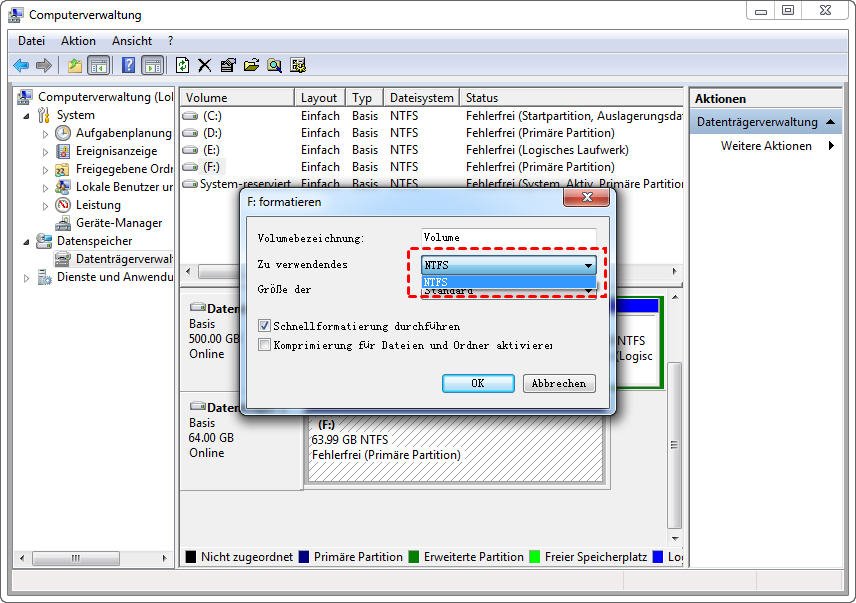Viewport: 856px width, 603px height.
Task: Select Leistung in the tree
Action: [98, 205]
